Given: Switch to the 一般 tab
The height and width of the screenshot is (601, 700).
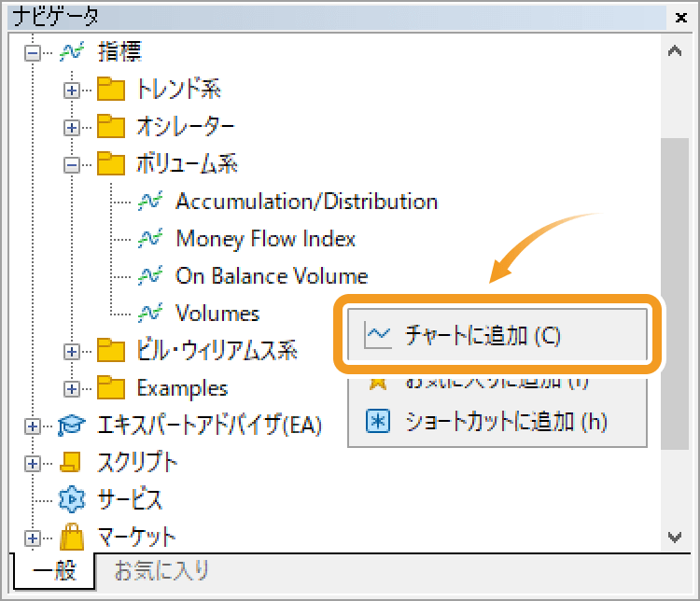Looking at the screenshot, I should click(54, 570).
